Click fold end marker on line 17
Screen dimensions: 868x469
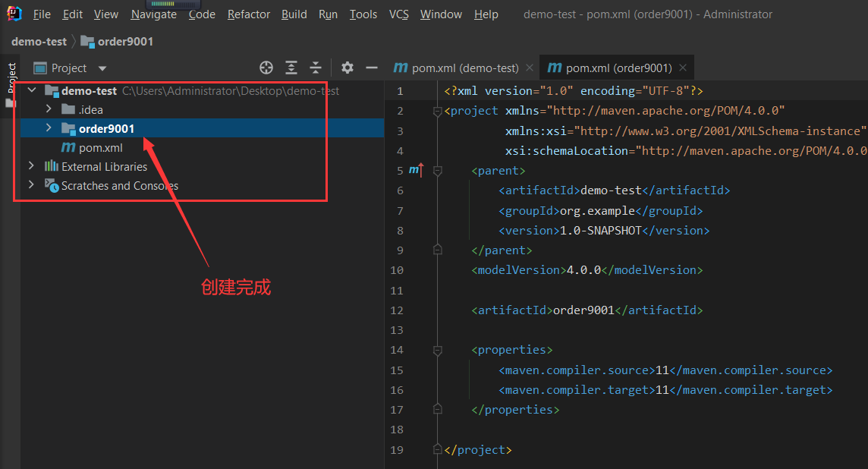point(437,409)
